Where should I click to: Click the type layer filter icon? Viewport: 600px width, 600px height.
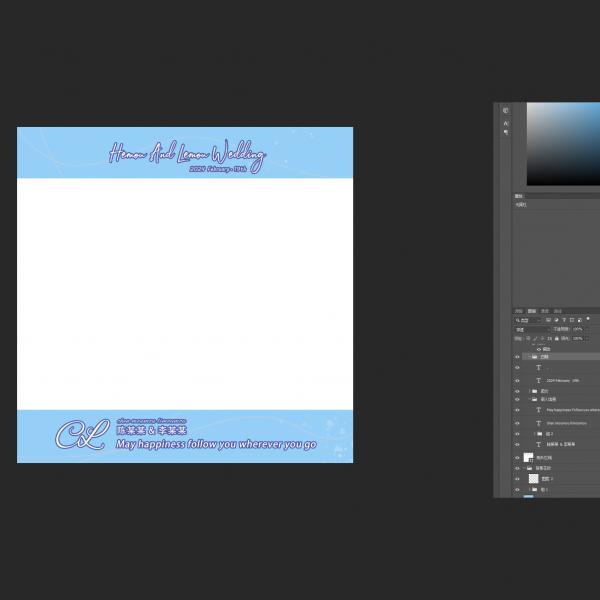[564, 320]
